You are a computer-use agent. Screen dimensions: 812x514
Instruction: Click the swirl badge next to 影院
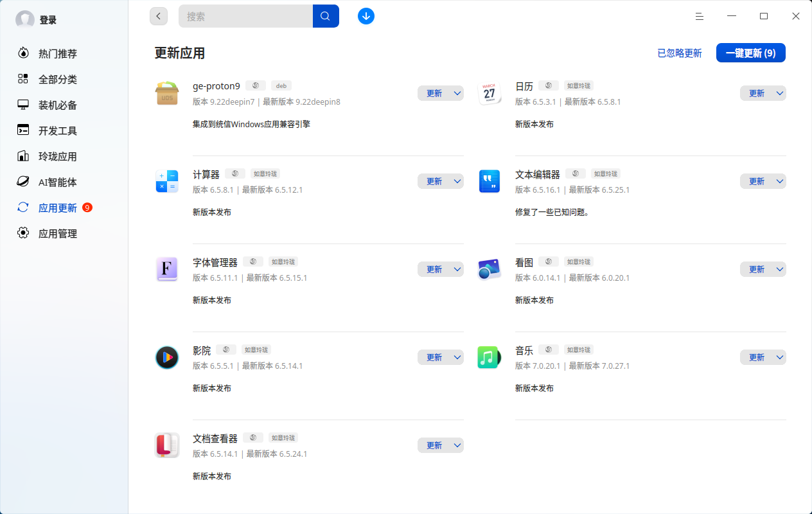point(226,350)
